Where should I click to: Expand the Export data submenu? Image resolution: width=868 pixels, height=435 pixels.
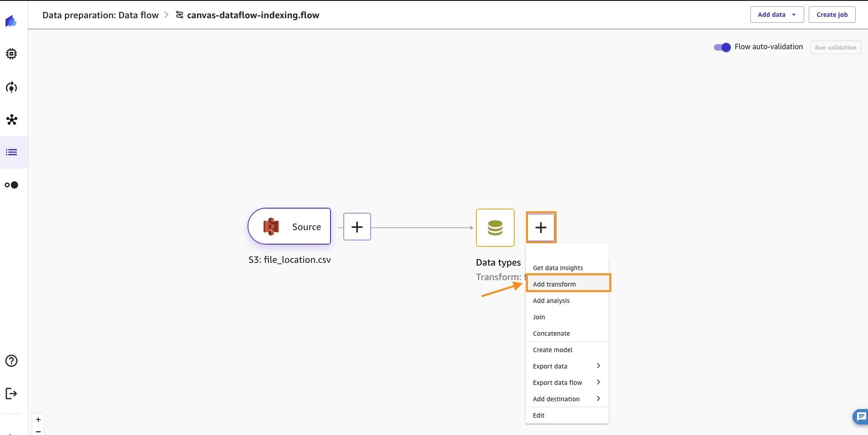[x=567, y=366]
